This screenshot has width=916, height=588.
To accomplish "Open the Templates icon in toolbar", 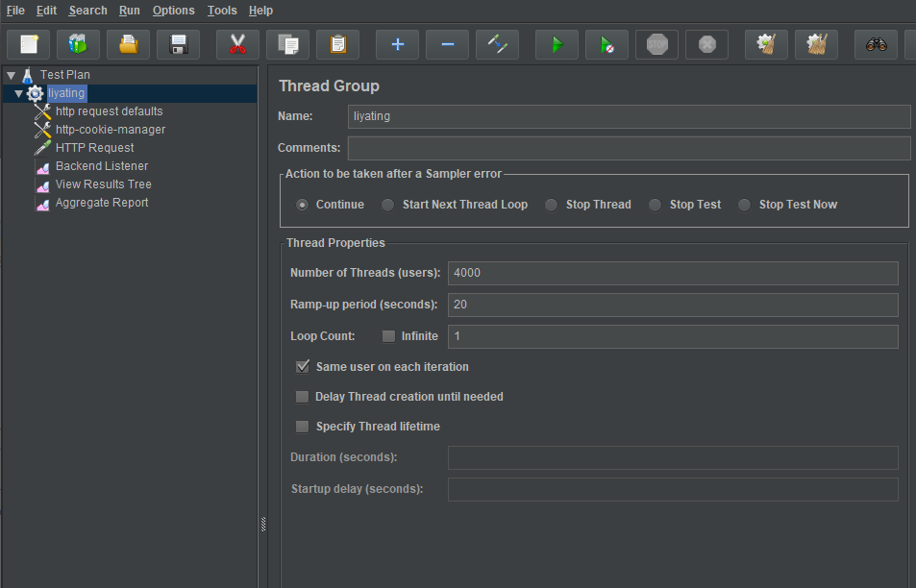I will (78, 44).
